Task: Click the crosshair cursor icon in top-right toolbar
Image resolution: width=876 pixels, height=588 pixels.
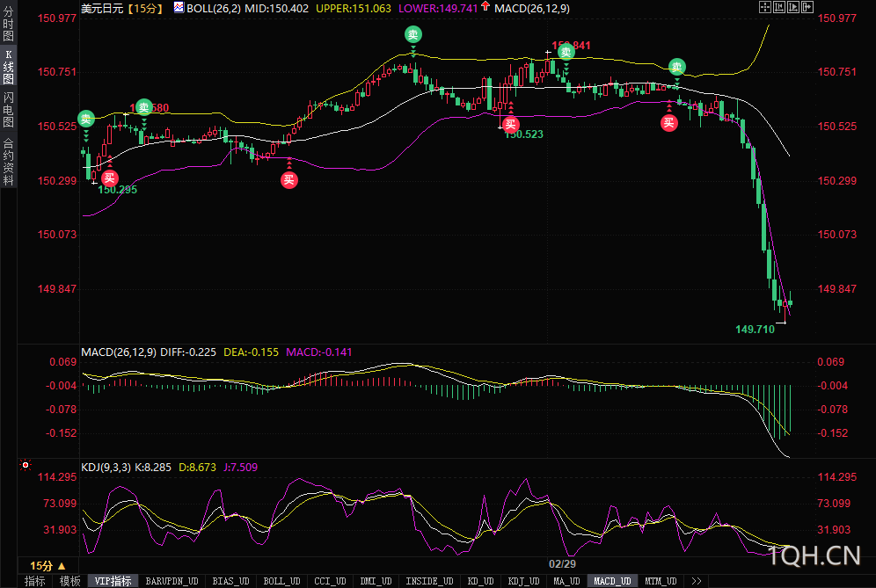Action: pyautogui.click(x=765, y=7)
